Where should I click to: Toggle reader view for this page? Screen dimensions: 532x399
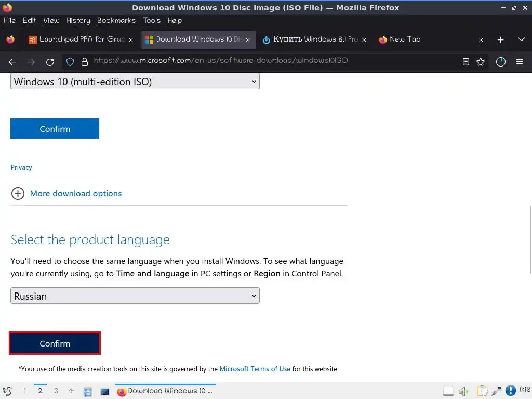(466, 62)
